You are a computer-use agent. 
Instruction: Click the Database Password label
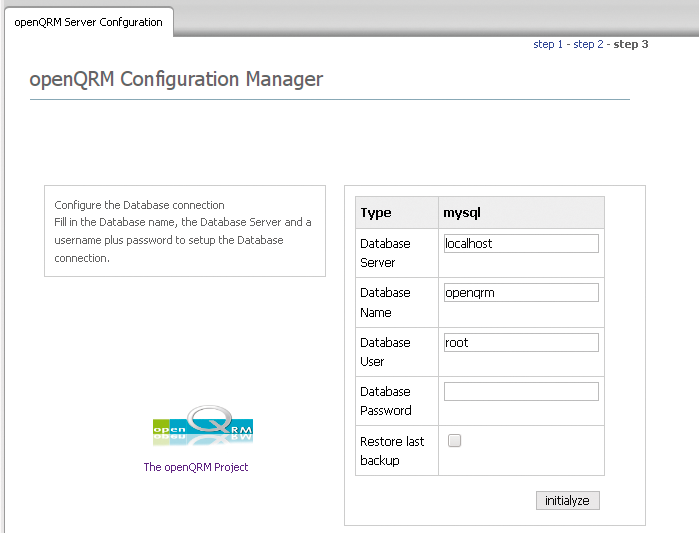386,401
